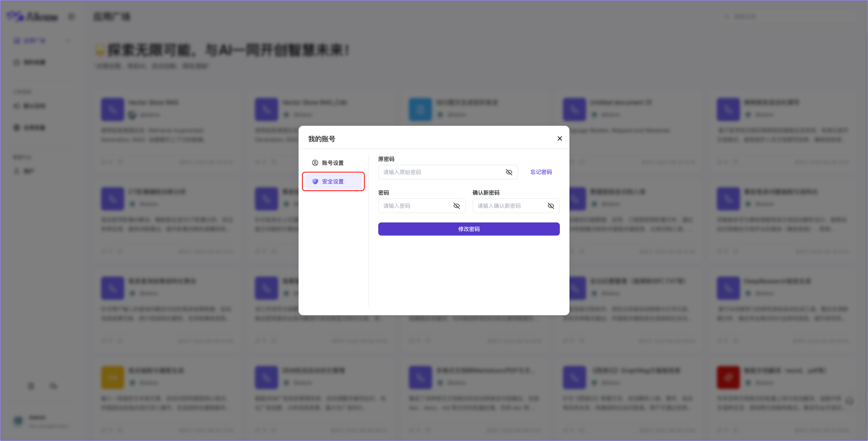Image resolution: width=868 pixels, height=441 pixels.
Task: Open the 忘记密码 link
Action: [541, 172]
